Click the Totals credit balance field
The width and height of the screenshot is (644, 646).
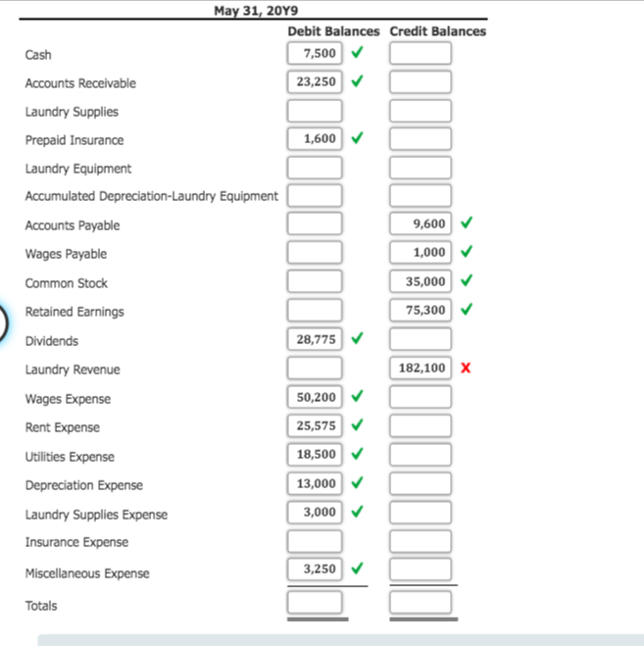click(x=421, y=602)
